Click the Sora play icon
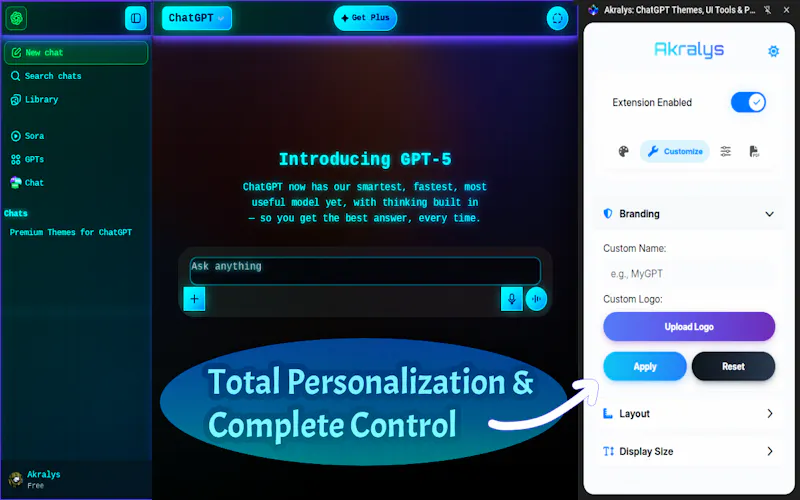 [16, 136]
